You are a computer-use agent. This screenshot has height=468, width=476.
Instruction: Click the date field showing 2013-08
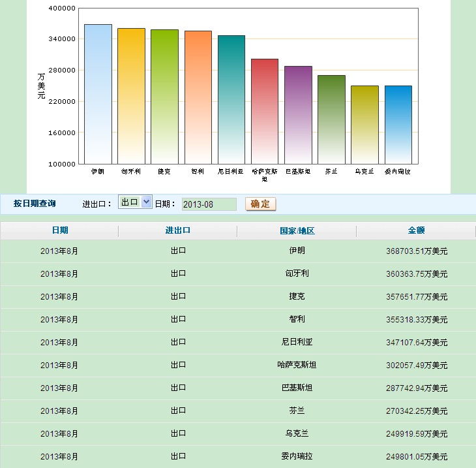tap(209, 204)
